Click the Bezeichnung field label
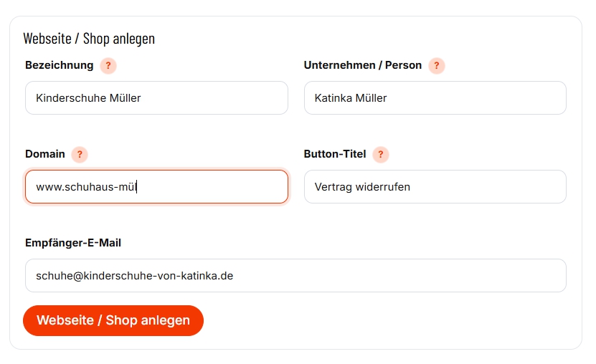 (59, 65)
